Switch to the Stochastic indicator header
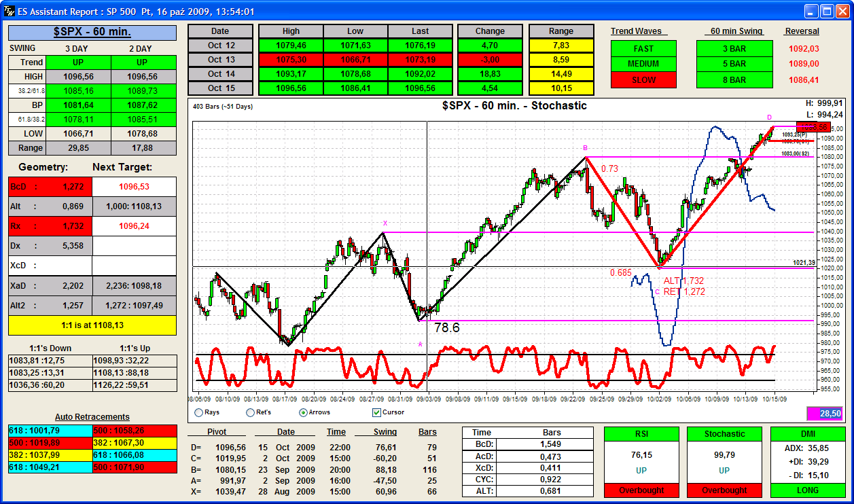The height and width of the screenshot is (504, 854). [724, 434]
